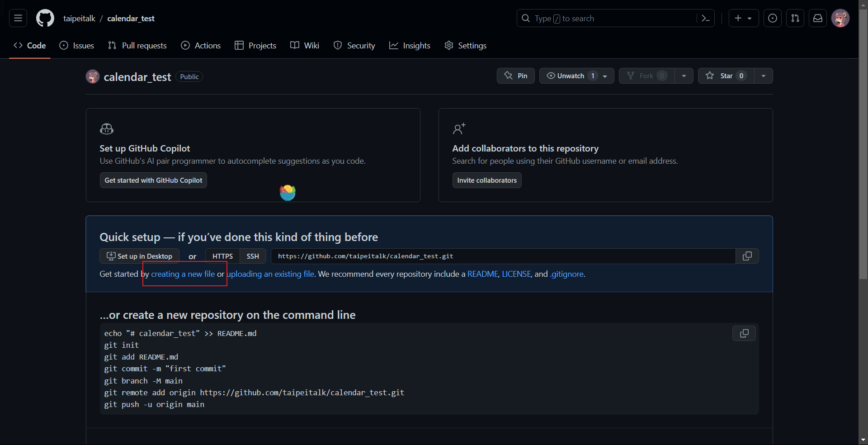Image resolution: width=868 pixels, height=445 pixels.
Task: Click 'Set up GitHub Copilot' heading
Action: [145, 148]
